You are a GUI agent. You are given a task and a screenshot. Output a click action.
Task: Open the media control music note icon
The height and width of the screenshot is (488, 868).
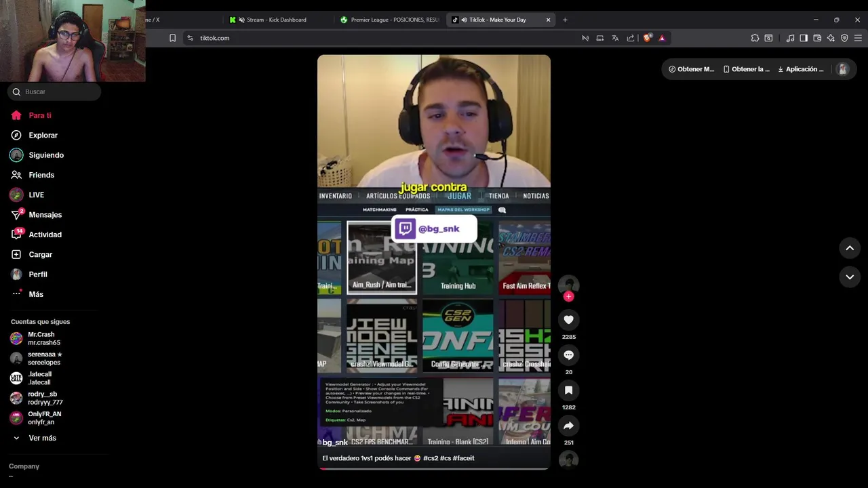point(790,38)
